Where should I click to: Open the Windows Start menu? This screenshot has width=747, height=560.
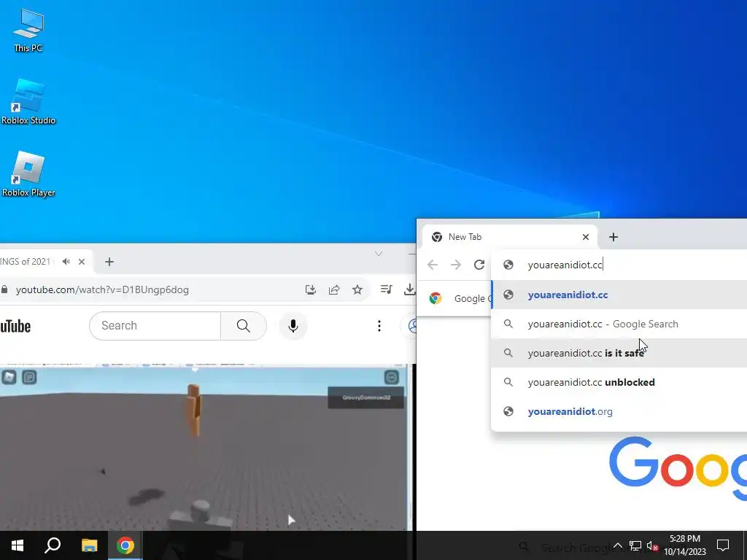point(18,545)
